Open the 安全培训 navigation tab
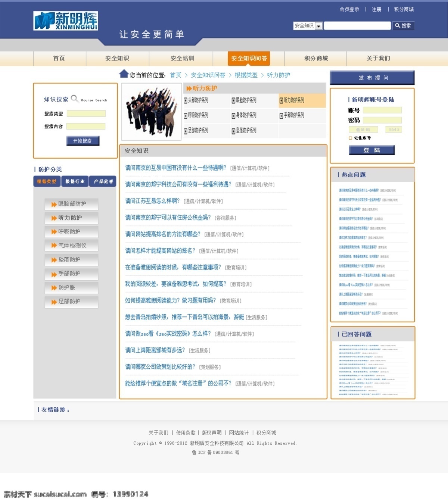 tap(181, 59)
